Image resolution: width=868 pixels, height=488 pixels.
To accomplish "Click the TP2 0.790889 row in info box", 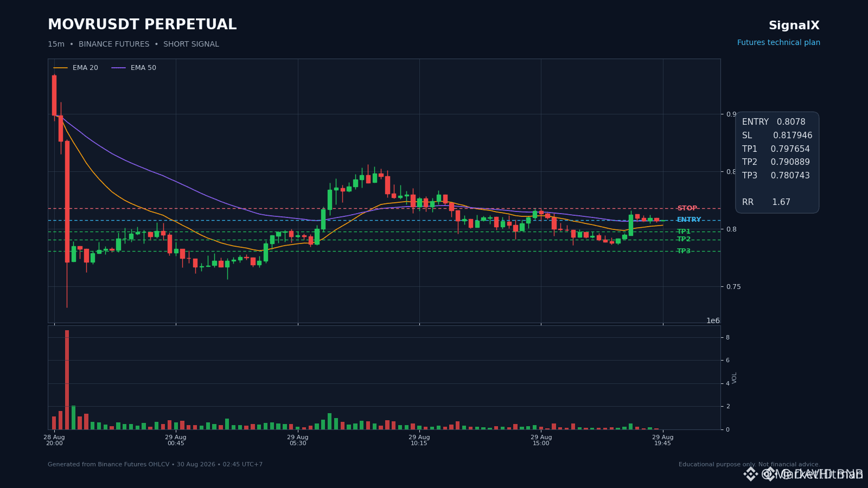I will coord(776,162).
